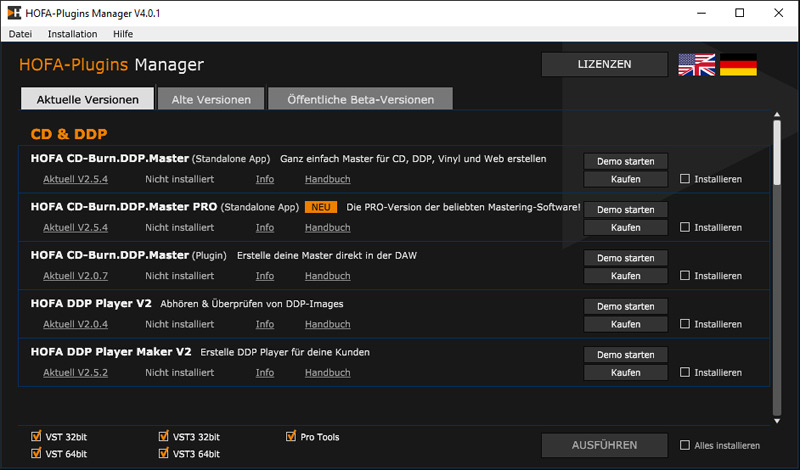Uncheck the Pro Tools format option
This screenshot has width=800, height=470.
coord(292,437)
